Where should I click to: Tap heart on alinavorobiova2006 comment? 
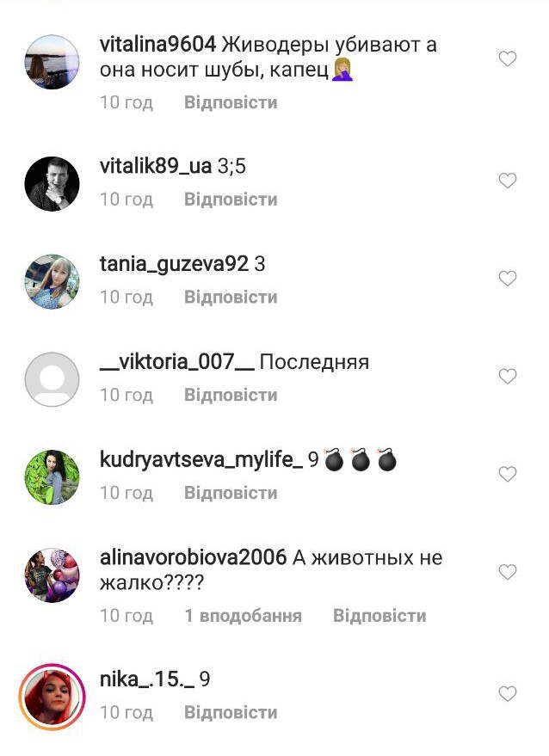click(507, 572)
